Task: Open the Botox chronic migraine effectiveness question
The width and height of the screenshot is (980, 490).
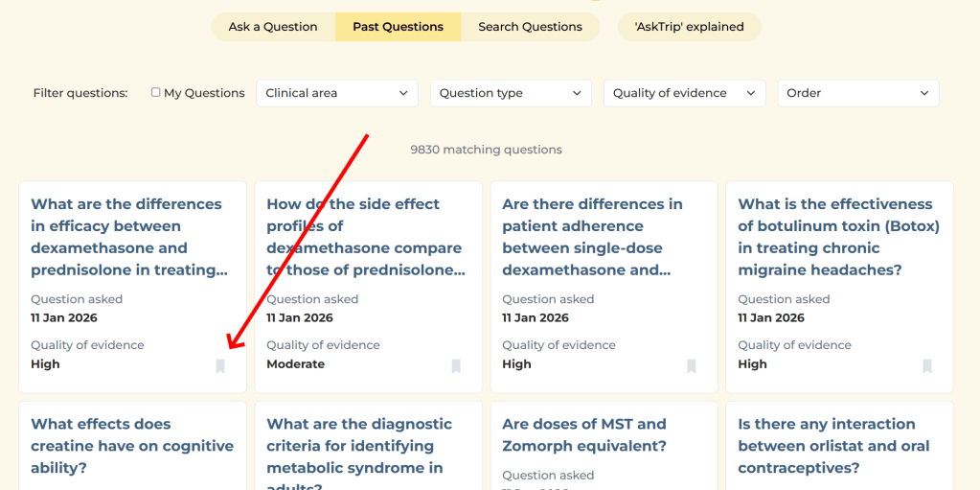Action: pos(838,237)
